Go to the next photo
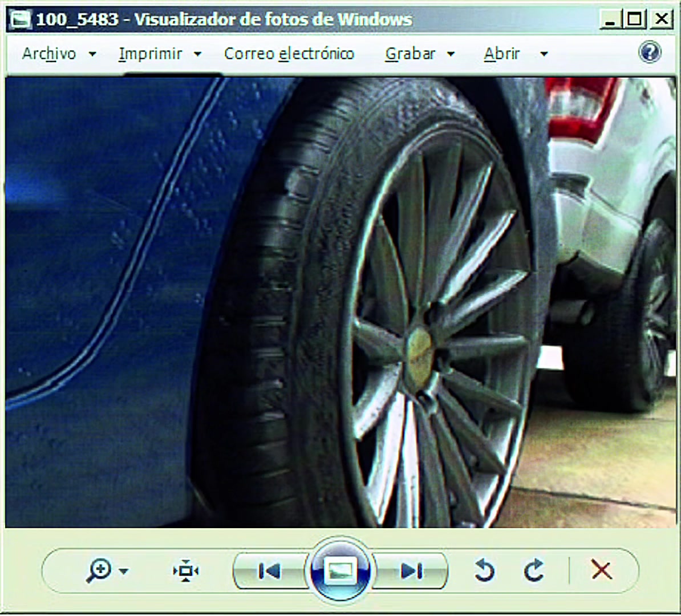The height and width of the screenshot is (616, 681). tap(411, 571)
